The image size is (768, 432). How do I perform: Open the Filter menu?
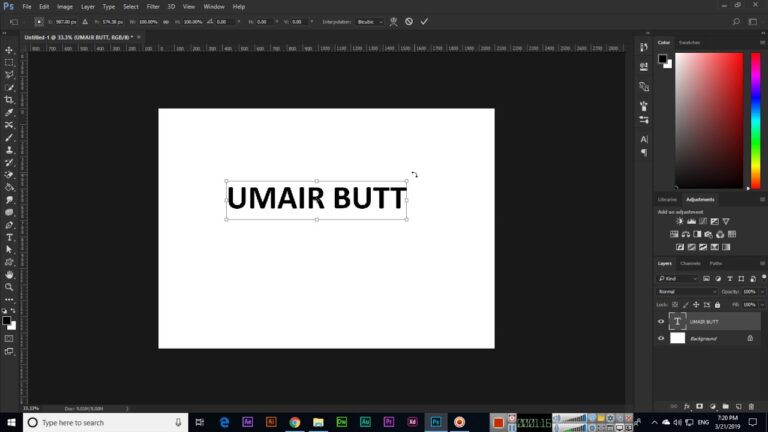click(153, 6)
